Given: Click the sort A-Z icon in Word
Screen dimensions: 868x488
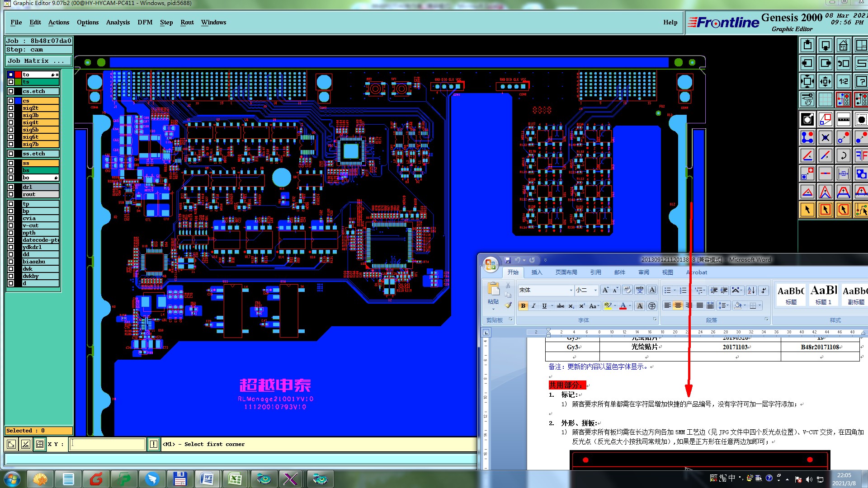Looking at the screenshot, I should (751, 291).
